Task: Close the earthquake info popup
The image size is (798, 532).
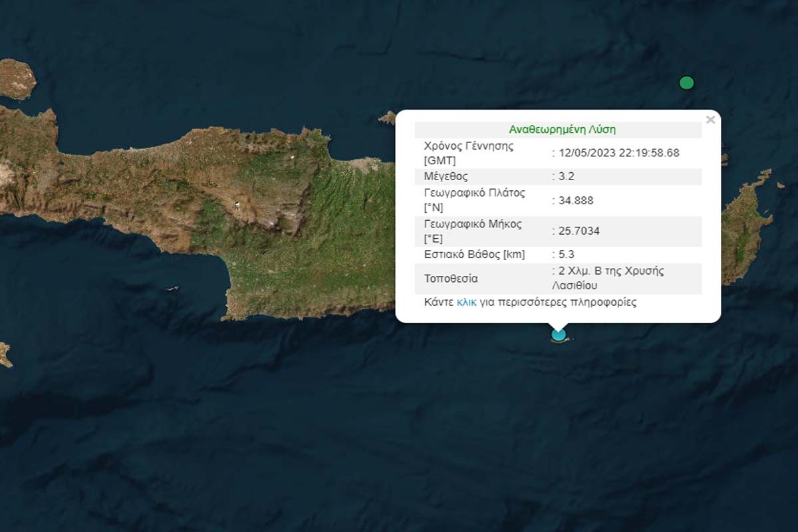Action: pos(710,120)
